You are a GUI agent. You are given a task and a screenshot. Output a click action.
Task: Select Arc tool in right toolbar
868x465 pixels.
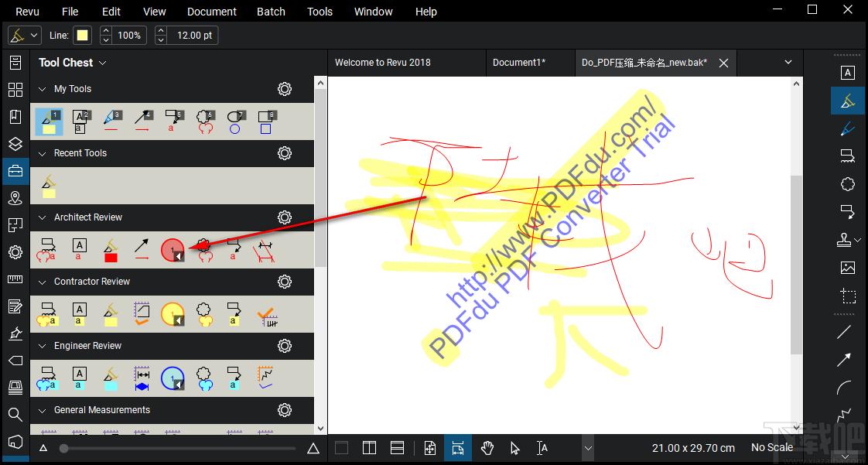pos(844,388)
